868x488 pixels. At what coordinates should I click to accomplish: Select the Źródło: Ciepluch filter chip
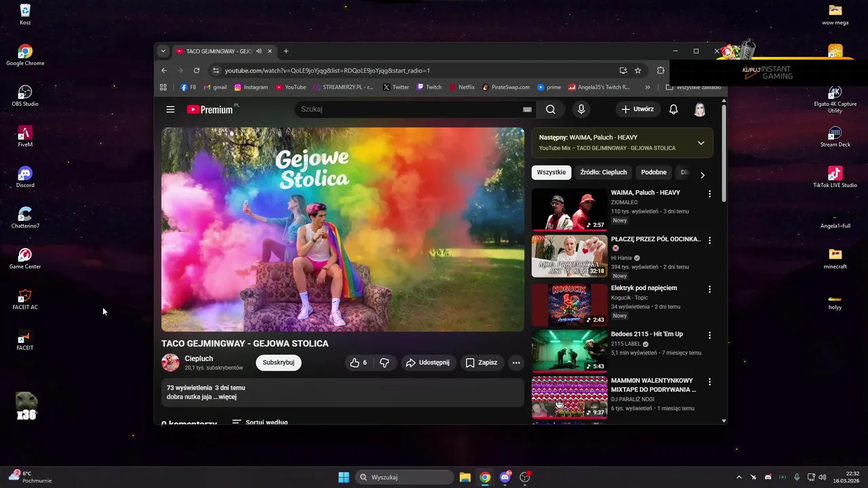pyautogui.click(x=604, y=172)
